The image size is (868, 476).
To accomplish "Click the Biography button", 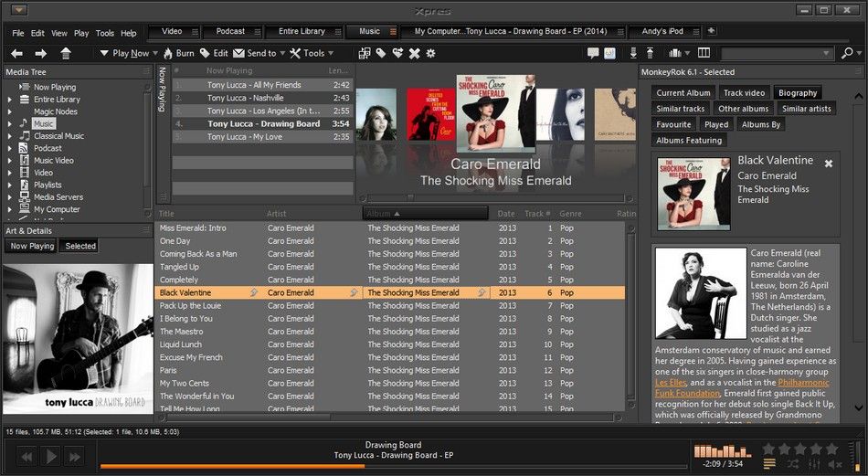I will coord(798,93).
